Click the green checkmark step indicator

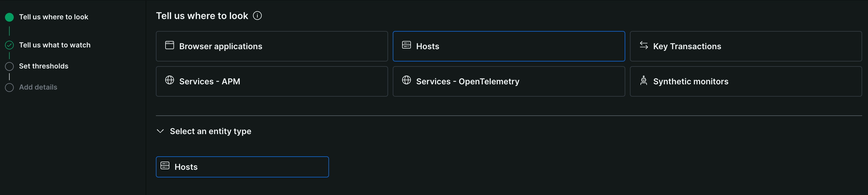[x=9, y=45]
